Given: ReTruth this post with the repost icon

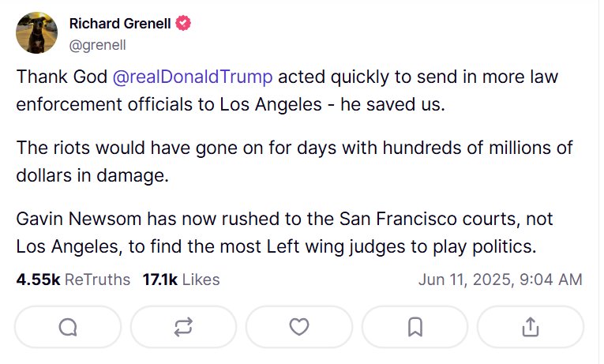Looking at the screenshot, I should [183, 326].
